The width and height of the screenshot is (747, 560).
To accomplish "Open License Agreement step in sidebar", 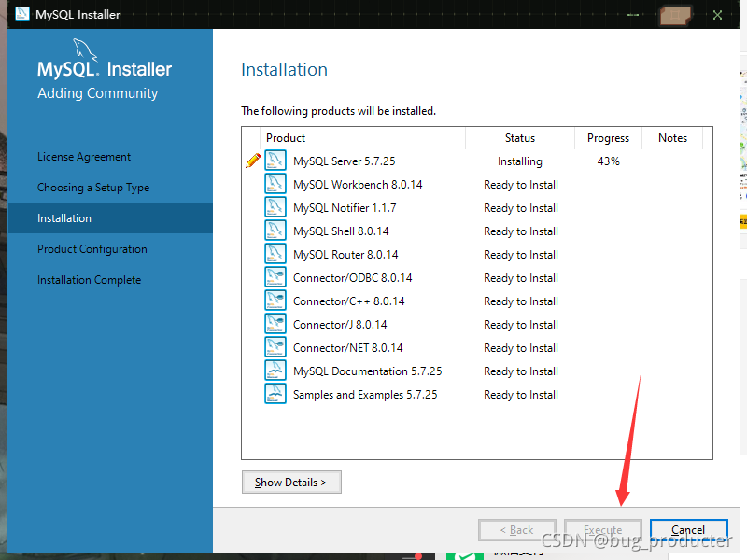I will point(84,157).
